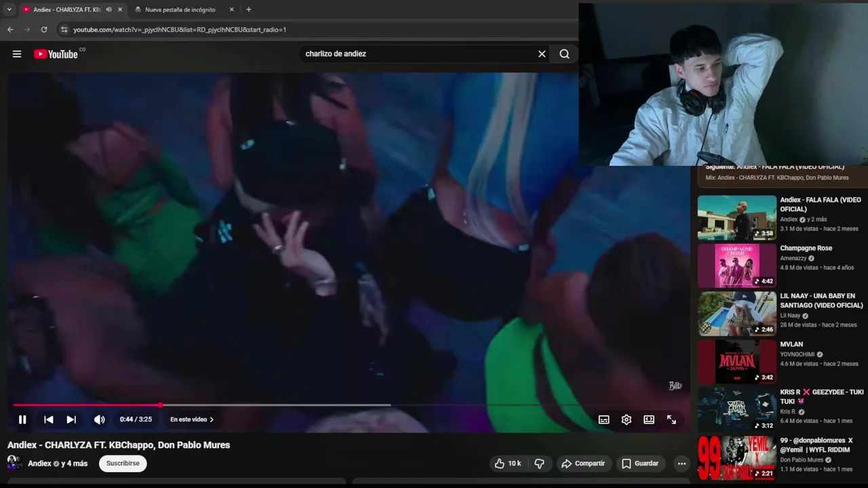The image size is (868, 488).
Task: Open 'Andiex - FALA FALA (VIDEO OFICIAL)' title
Action: (821, 205)
